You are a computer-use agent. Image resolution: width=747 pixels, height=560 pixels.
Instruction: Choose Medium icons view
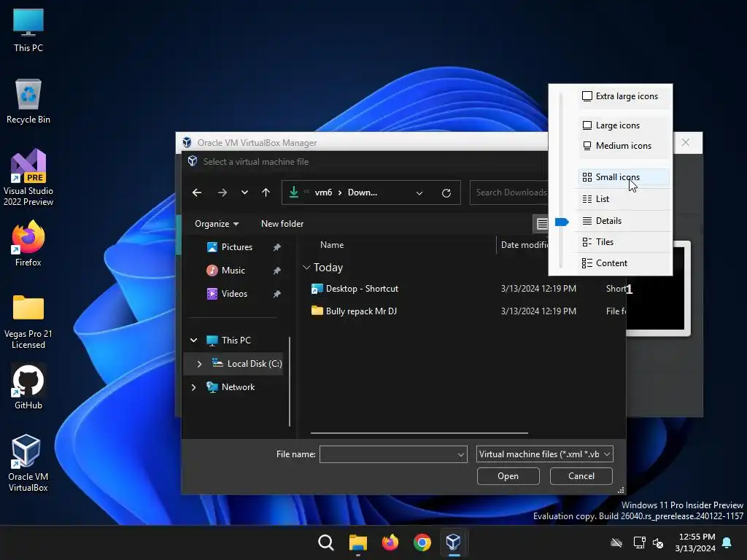coord(624,146)
